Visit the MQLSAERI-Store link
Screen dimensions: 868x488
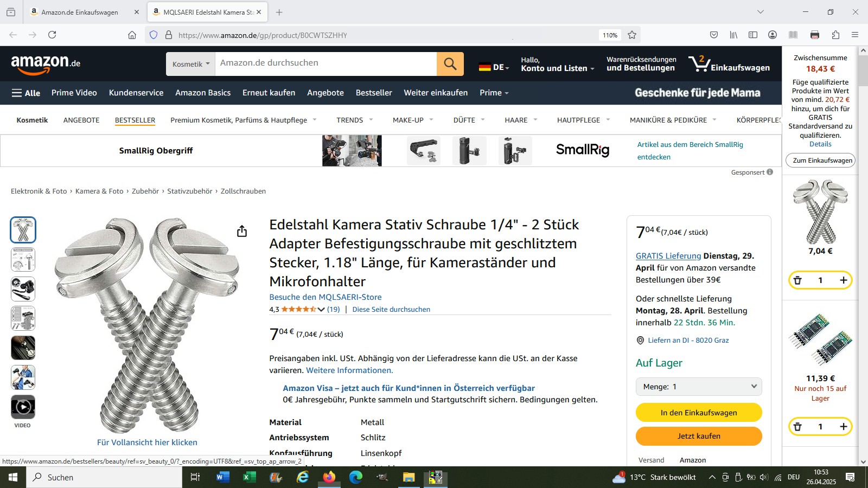pos(325,297)
